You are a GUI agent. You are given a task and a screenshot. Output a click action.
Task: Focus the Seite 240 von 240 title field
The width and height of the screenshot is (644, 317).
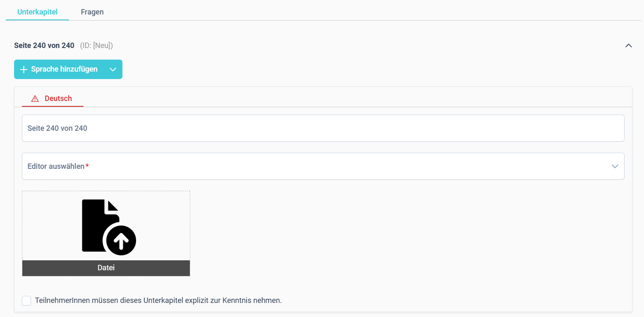click(x=323, y=128)
